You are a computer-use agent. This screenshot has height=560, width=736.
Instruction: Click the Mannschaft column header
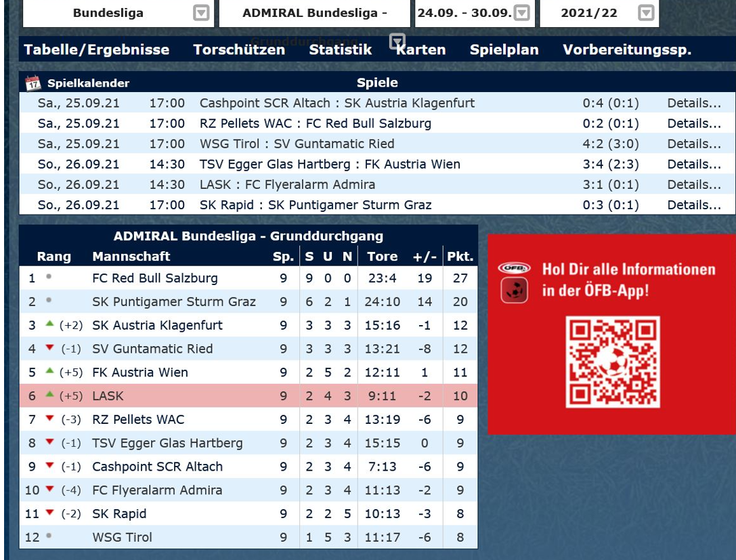131,256
